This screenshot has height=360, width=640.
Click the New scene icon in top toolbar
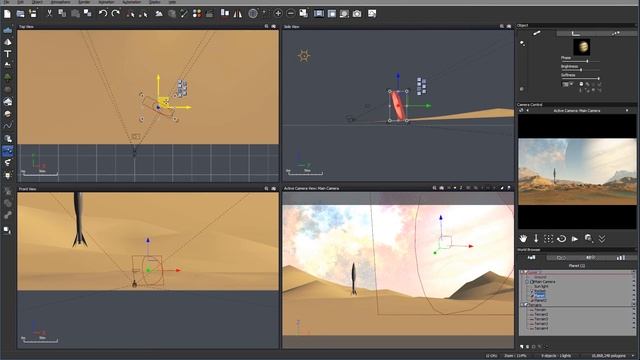pyautogui.click(x=7, y=13)
